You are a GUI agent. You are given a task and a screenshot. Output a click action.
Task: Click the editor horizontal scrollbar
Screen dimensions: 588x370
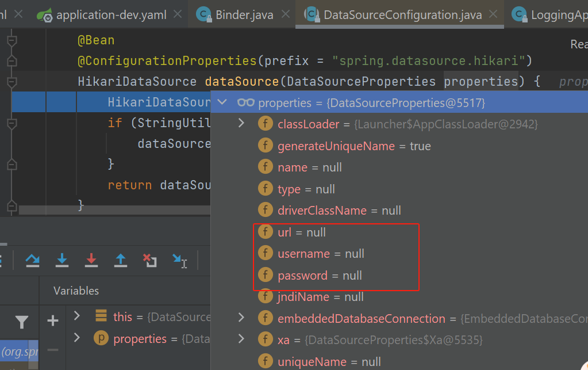(x=114, y=210)
